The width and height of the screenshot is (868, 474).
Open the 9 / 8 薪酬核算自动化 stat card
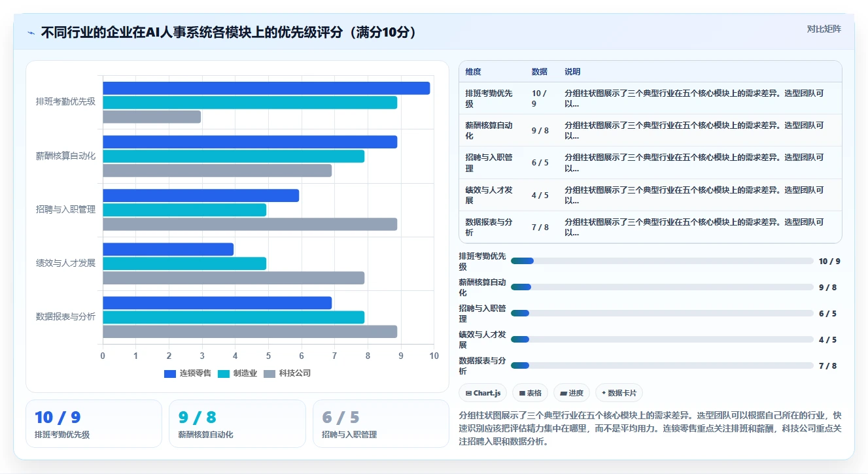(237, 424)
